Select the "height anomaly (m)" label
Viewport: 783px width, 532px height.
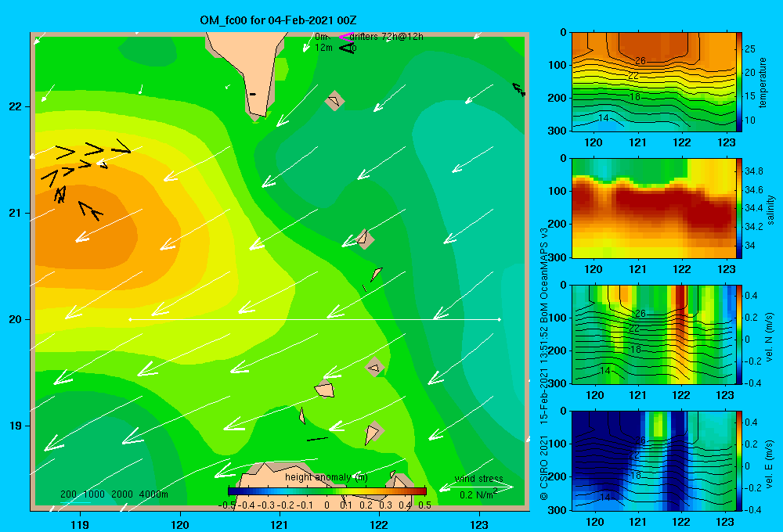326,477
